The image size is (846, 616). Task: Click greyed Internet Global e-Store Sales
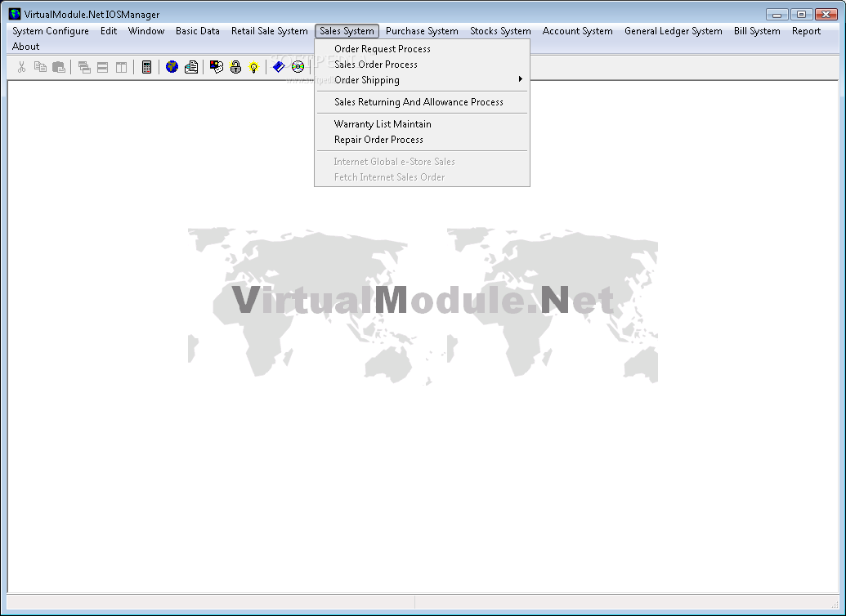[x=422, y=162]
